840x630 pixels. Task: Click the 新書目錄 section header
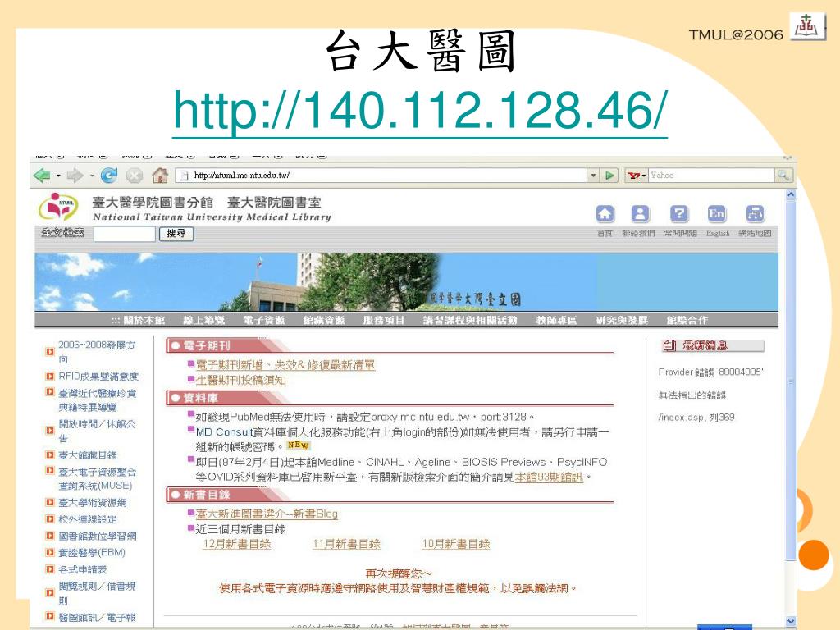(x=390, y=495)
